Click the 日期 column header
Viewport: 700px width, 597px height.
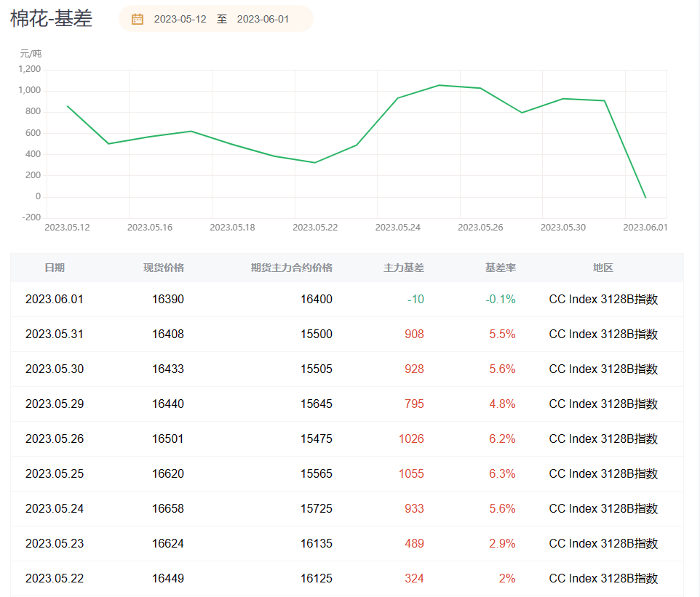tap(54, 268)
